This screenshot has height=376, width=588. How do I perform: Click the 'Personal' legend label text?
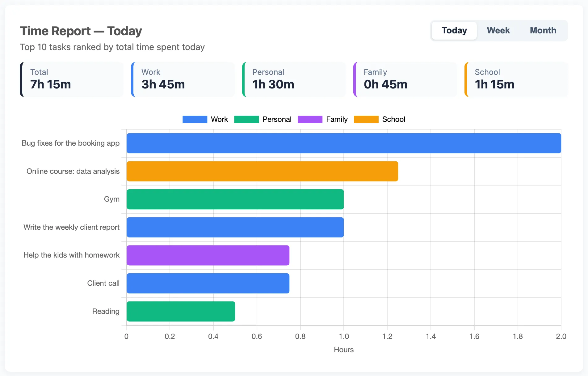pos(277,119)
